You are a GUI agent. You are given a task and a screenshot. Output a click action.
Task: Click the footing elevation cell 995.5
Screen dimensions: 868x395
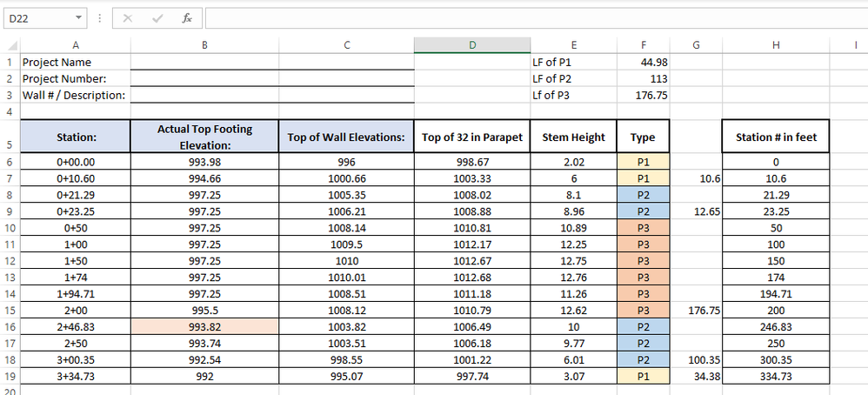pos(204,311)
